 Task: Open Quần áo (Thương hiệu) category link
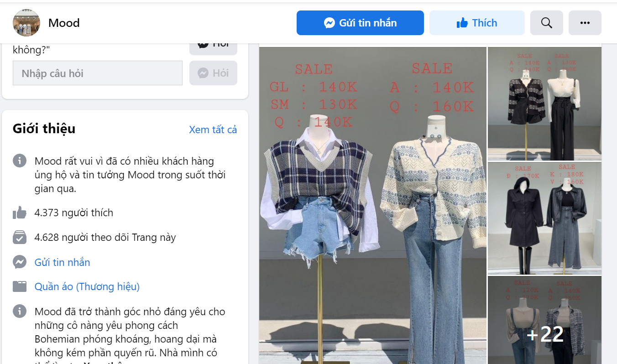point(87,286)
